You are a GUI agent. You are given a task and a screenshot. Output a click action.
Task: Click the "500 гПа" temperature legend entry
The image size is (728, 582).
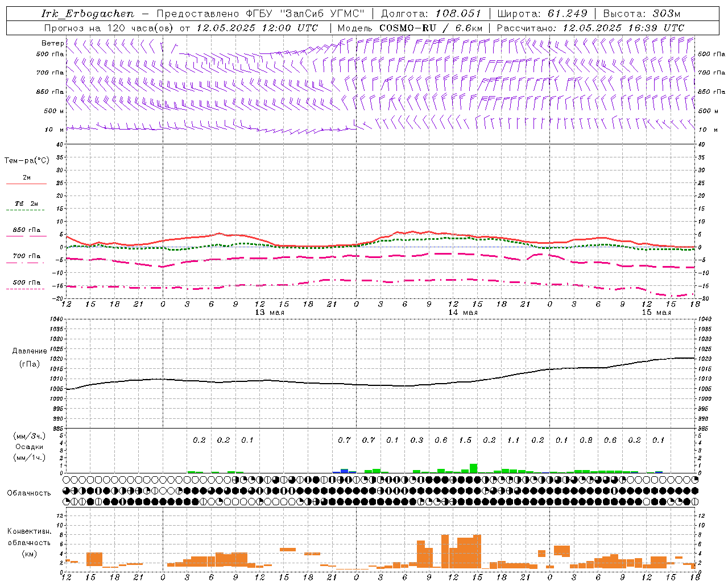click(x=27, y=282)
